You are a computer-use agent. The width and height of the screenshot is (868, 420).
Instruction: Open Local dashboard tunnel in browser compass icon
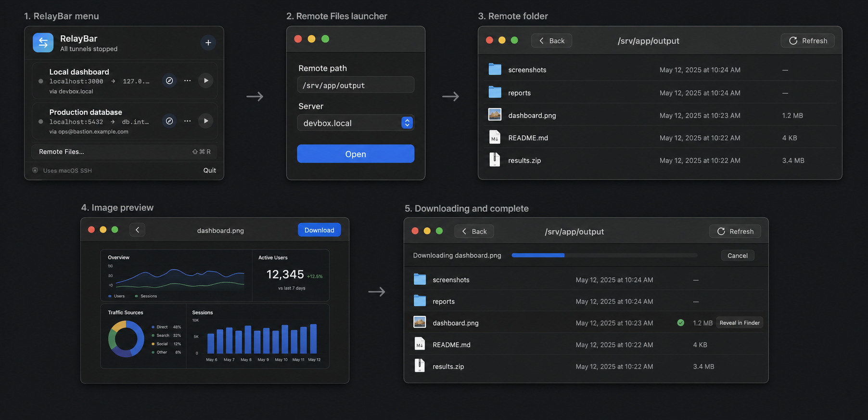tap(169, 80)
